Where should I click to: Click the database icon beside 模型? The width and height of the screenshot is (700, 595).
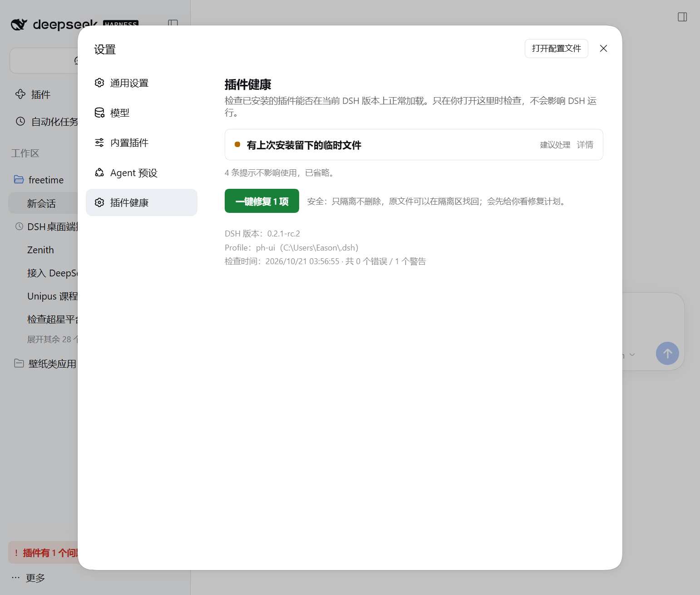(x=99, y=113)
